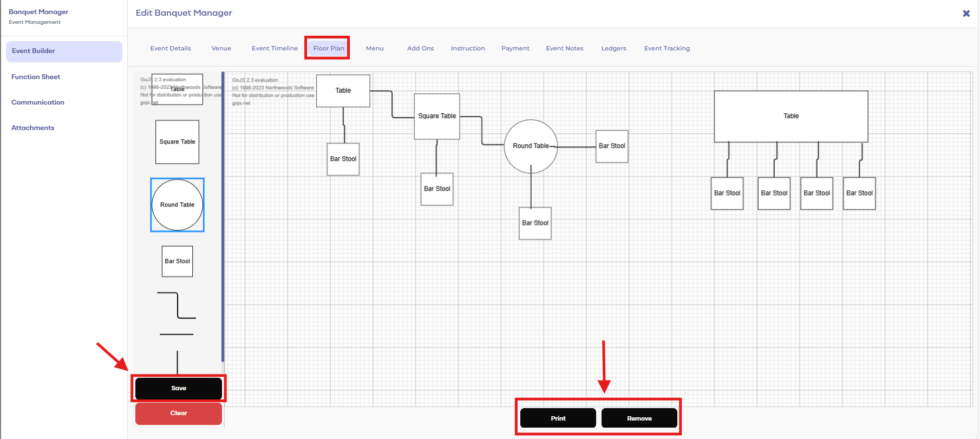Open the Event Tracking tab
980x439 pixels.
pyautogui.click(x=667, y=48)
